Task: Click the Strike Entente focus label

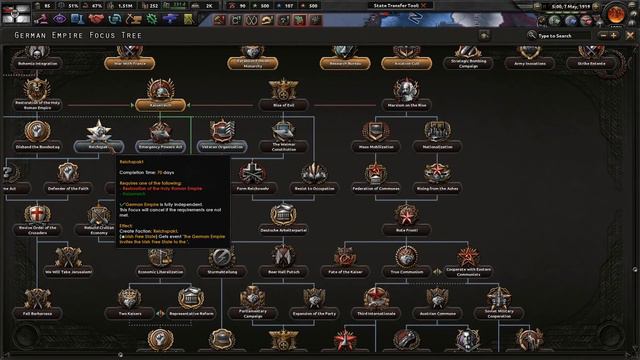Action: coord(591,64)
